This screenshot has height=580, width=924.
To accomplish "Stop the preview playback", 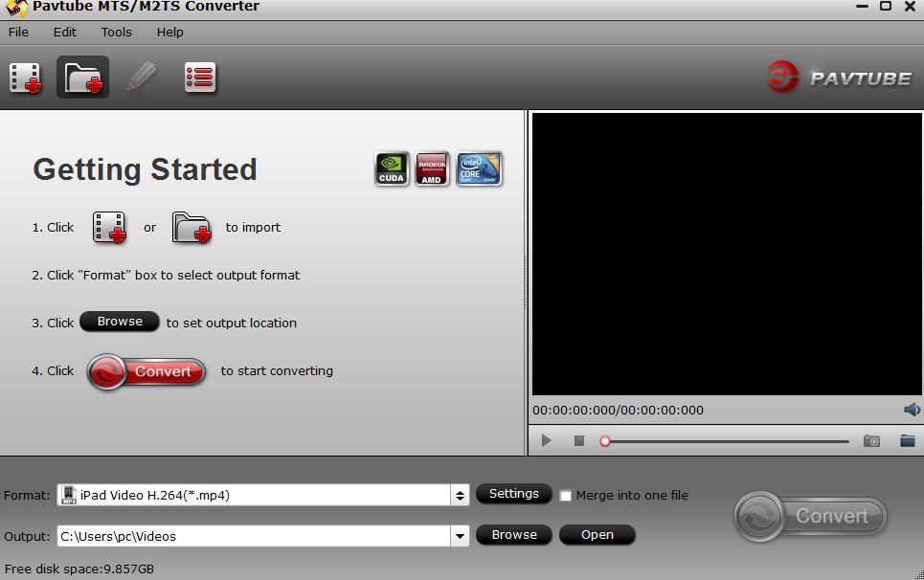I will tap(579, 440).
